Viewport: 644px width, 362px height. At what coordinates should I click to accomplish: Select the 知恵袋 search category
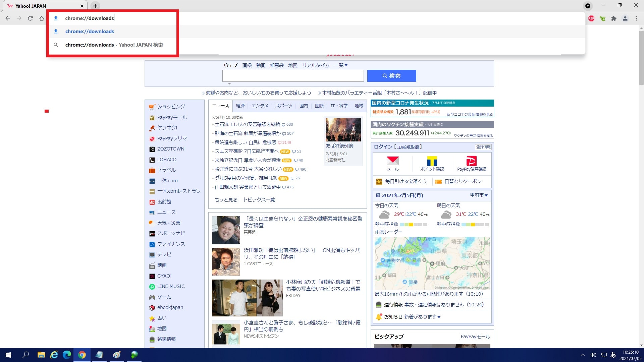(277, 65)
